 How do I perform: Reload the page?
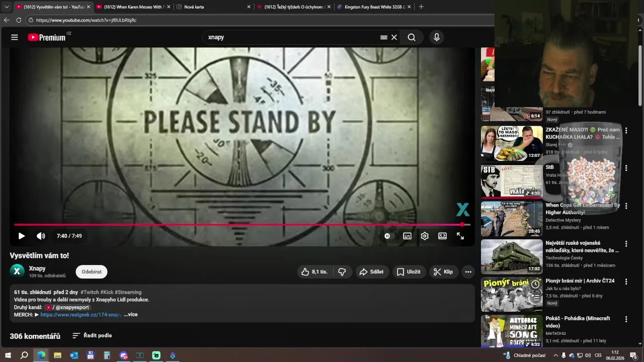tap(19, 20)
